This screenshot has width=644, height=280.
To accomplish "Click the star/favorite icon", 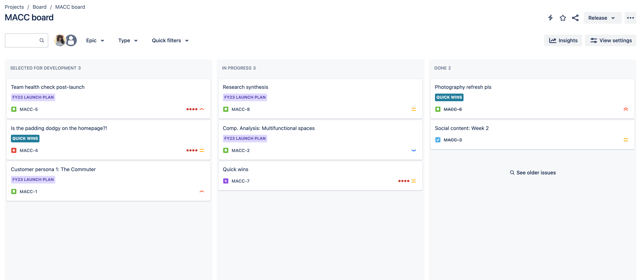I will (563, 17).
